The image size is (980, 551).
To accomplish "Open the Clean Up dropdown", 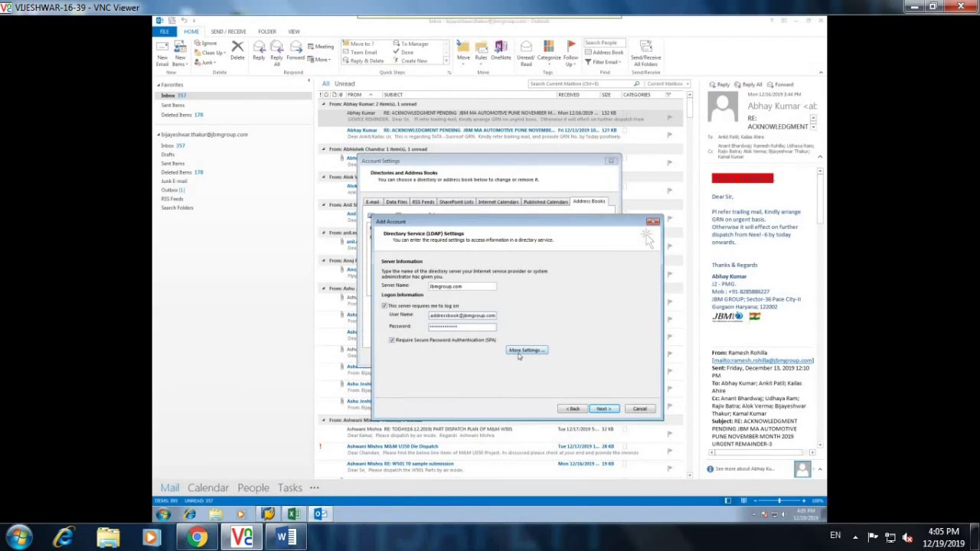I will [209, 53].
